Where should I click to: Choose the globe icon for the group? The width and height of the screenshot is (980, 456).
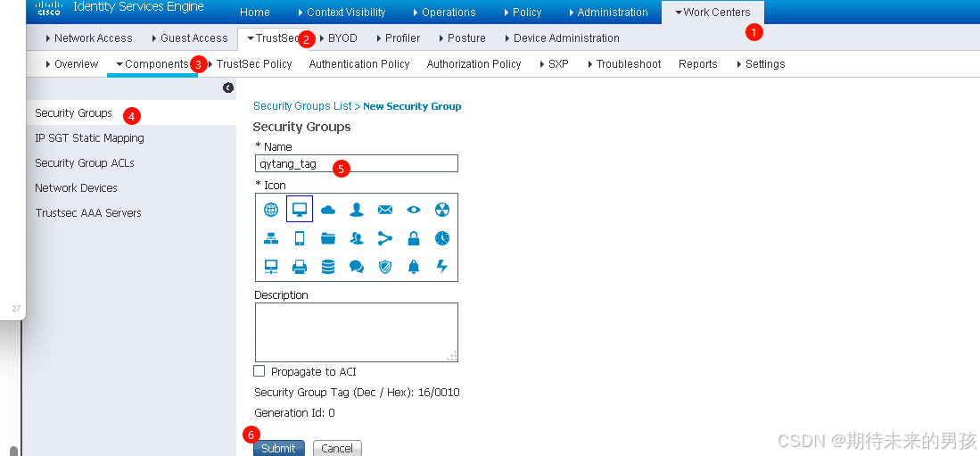270,210
